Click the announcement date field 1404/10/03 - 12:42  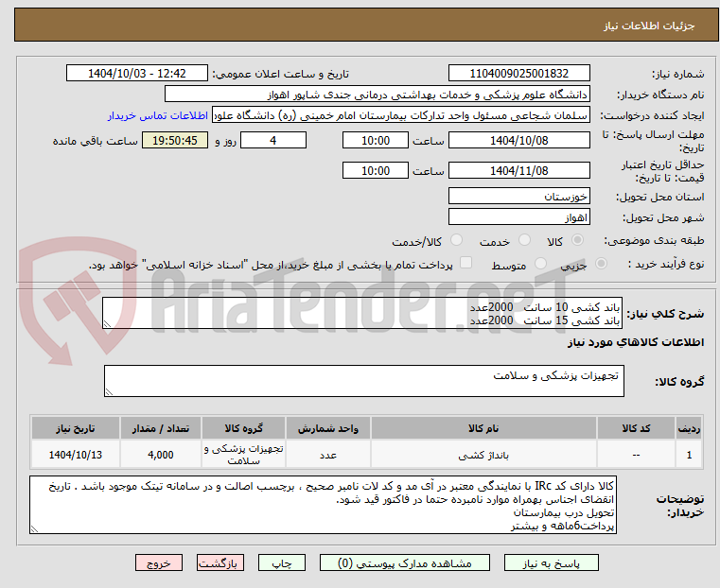tap(137, 74)
